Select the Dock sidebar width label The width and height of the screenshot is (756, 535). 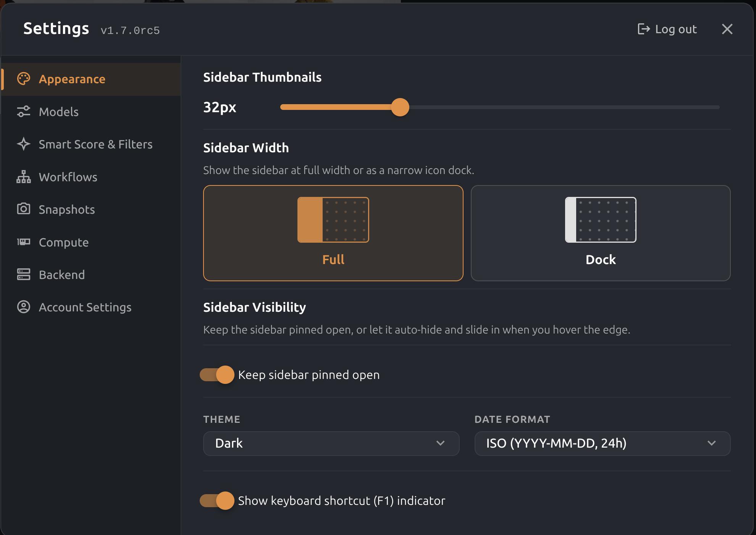[601, 259]
